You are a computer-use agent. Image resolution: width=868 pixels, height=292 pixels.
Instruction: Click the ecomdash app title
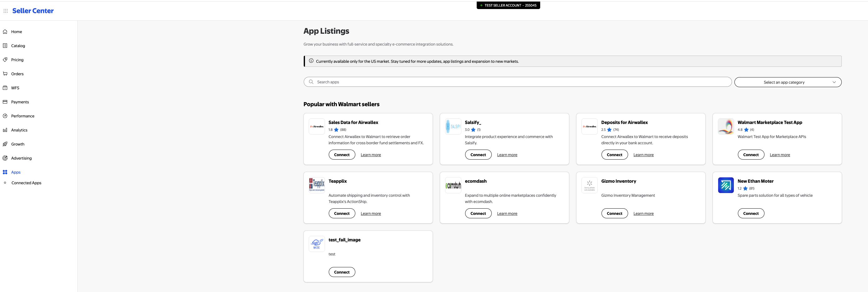point(475,181)
